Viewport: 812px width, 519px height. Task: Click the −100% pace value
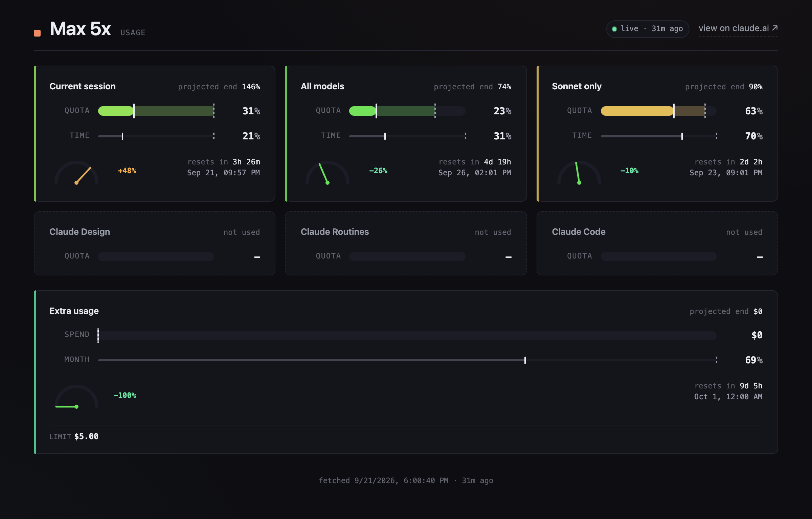[x=125, y=395]
